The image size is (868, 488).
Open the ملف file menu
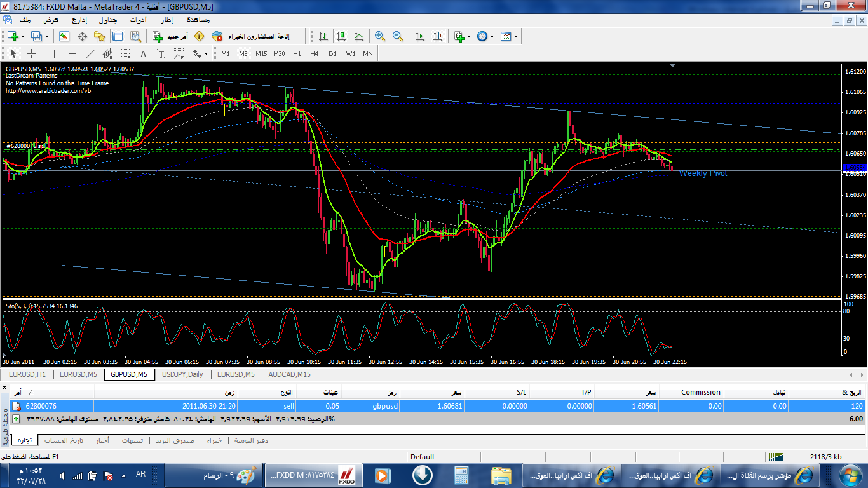click(x=25, y=20)
